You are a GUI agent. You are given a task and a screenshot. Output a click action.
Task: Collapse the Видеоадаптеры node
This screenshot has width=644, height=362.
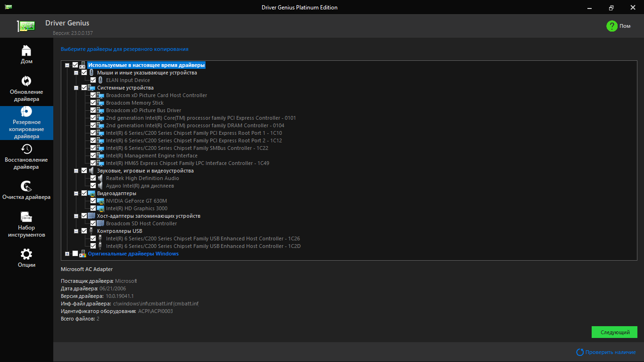pos(76,193)
